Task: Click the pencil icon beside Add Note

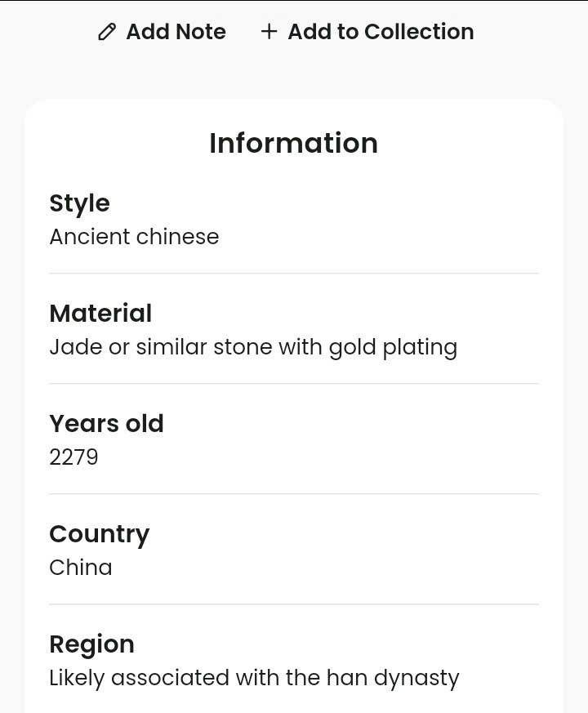Action: click(107, 32)
